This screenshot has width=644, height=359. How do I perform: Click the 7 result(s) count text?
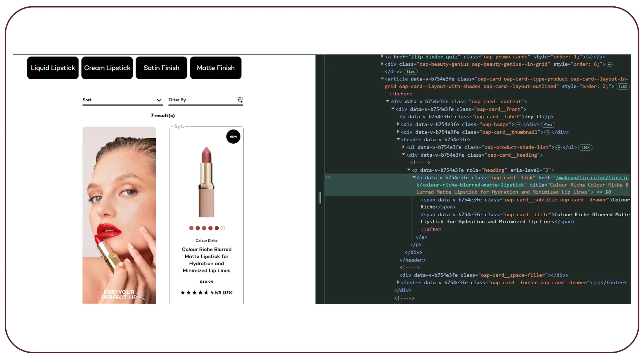(163, 116)
